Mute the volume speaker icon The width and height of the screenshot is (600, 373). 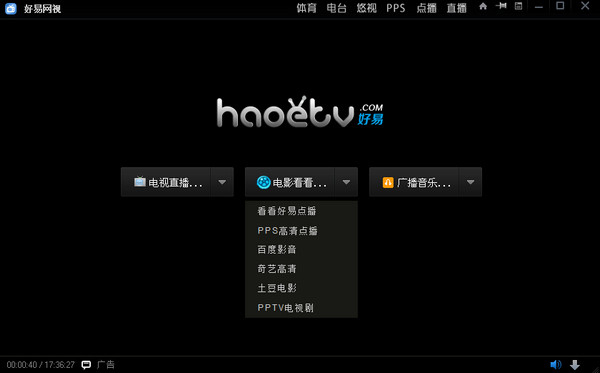tap(556, 365)
